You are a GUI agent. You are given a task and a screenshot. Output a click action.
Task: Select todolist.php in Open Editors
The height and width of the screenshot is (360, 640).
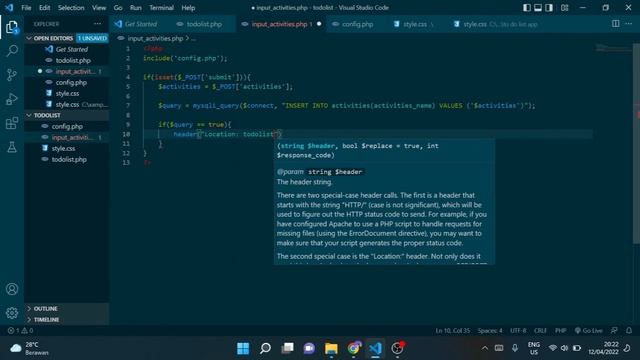tap(67, 60)
